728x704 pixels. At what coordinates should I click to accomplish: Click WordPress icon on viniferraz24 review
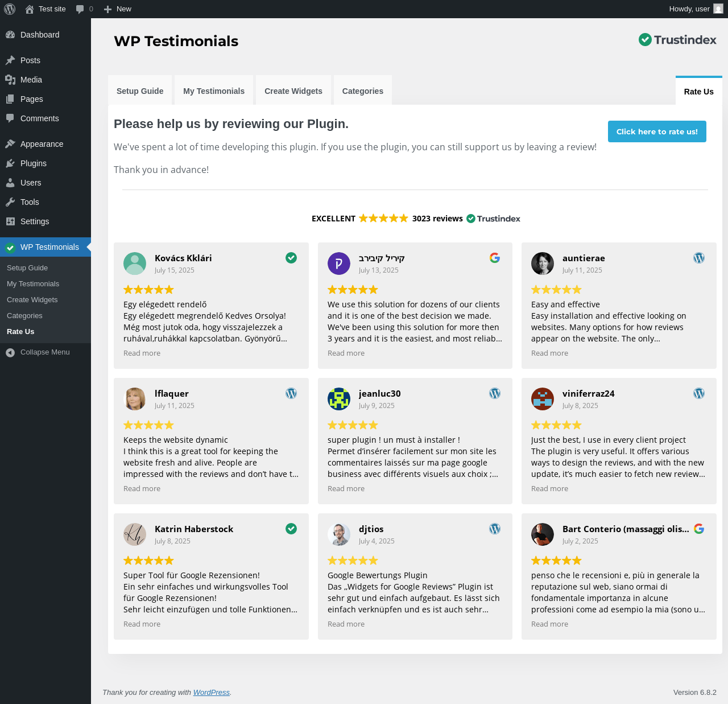tap(699, 393)
